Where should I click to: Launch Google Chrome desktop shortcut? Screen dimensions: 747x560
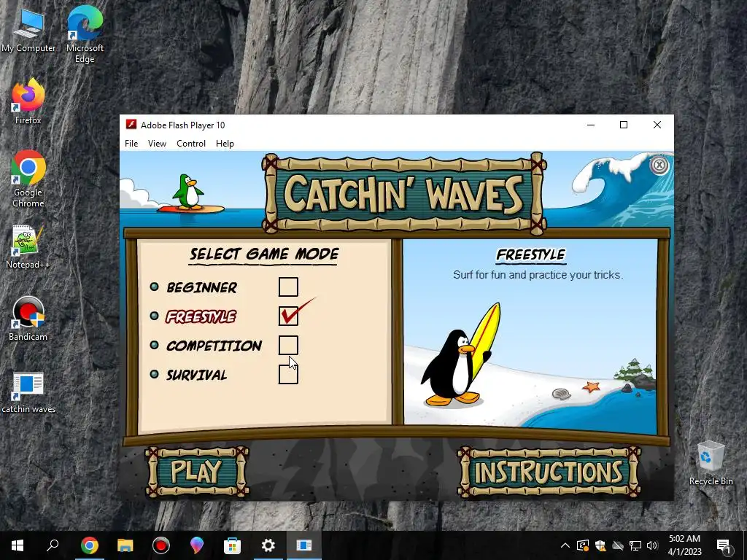pos(28,179)
